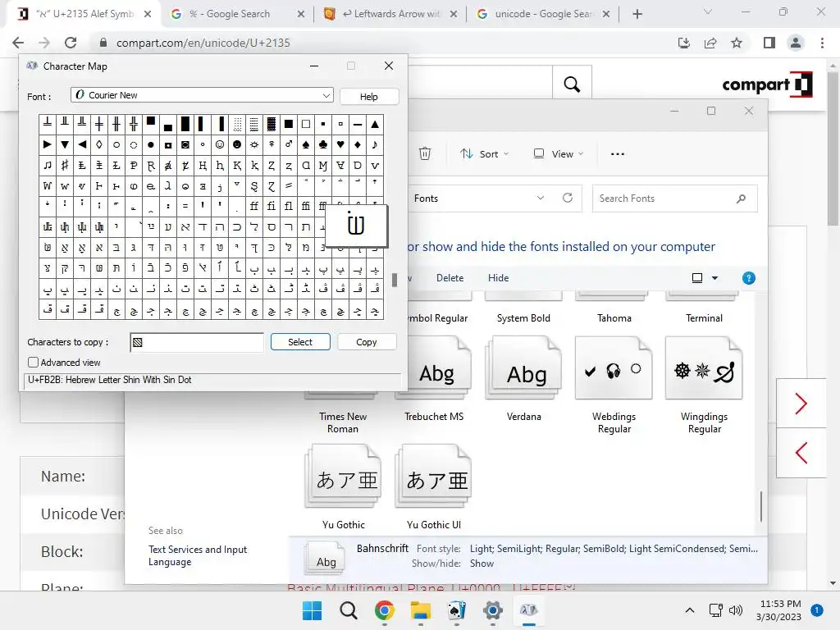Click the install/download icon in address bar

[x=684, y=43]
